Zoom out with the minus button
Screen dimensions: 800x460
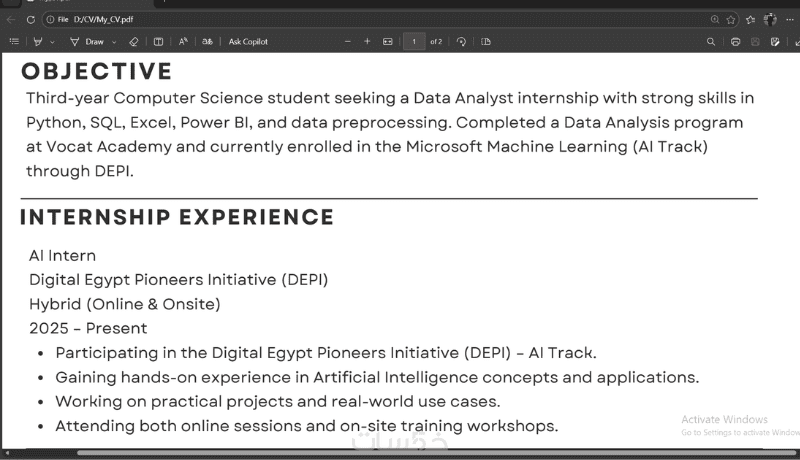[348, 42]
